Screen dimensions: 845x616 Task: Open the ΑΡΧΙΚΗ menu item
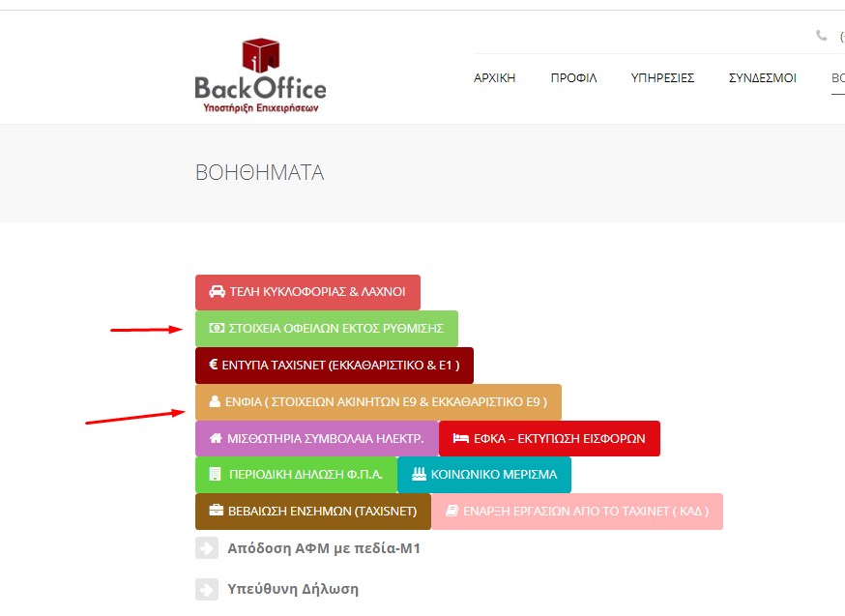[x=494, y=78]
